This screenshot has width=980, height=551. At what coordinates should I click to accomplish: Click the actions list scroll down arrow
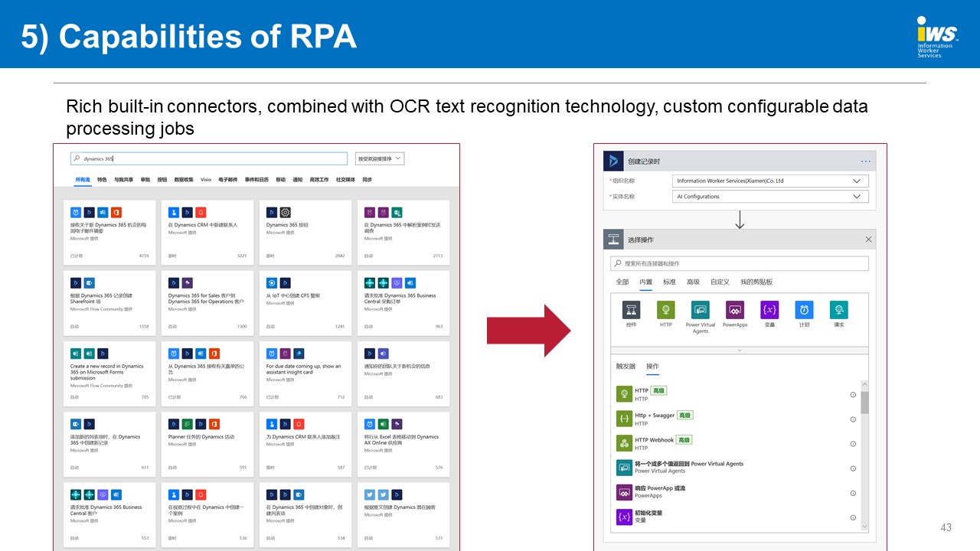(x=865, y=527)
